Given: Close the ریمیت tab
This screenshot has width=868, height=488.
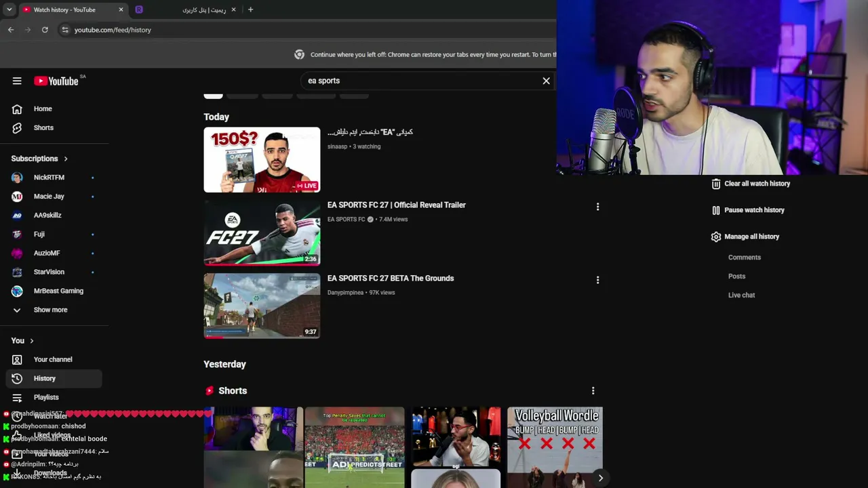Looking at the screenshot, I should [x=234, y=9].
